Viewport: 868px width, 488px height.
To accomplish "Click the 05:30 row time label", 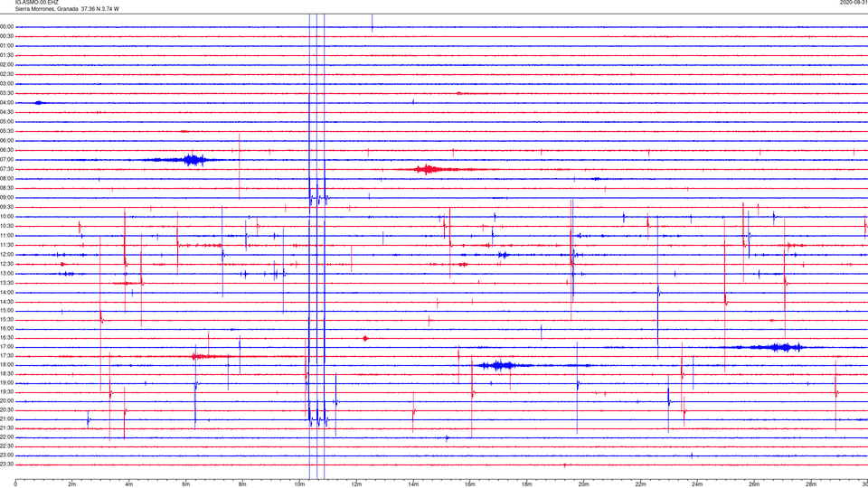I will tap(6, 131).
